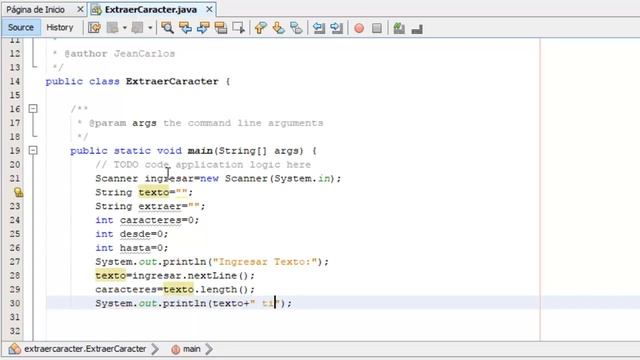This screenshot has width=640, height=360.
Task: Toggle Highlight Search icon
Action: click(221, 28)
